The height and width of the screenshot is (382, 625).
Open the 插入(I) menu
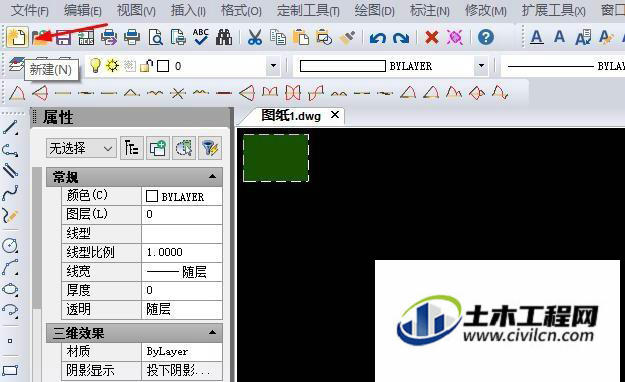pos(188,10)
